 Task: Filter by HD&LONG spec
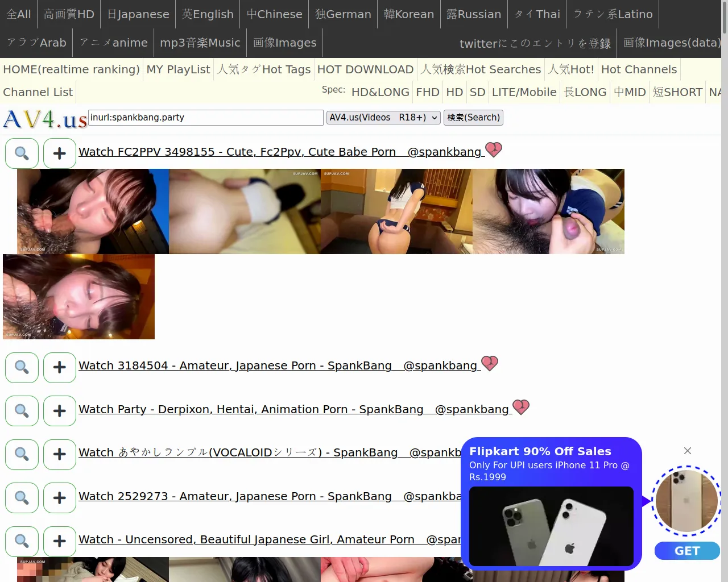pyautogui.click(x=380, y=92)
